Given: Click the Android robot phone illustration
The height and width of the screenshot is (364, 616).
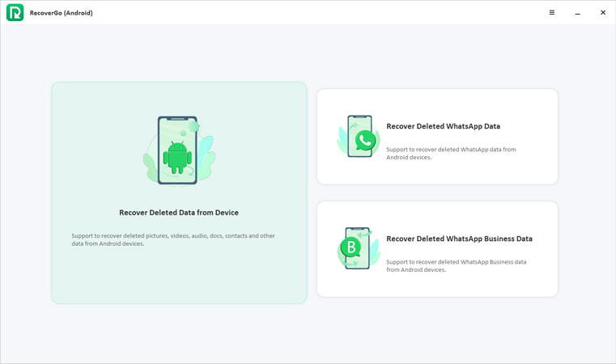Looking at the screenshot, I should 179,150.
